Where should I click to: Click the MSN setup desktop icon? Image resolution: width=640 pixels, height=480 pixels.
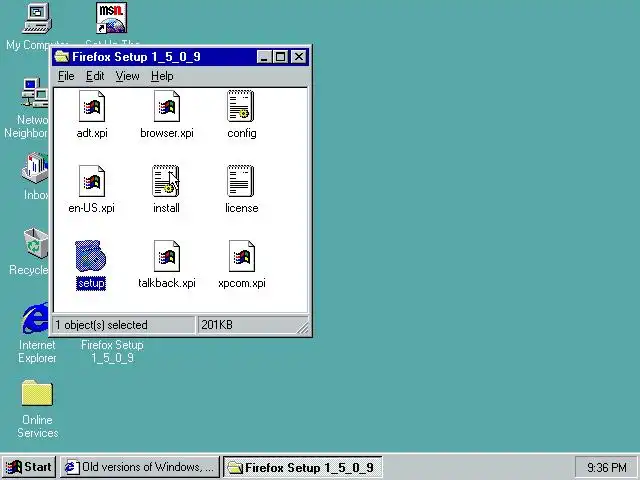click(x=111, y=18)
